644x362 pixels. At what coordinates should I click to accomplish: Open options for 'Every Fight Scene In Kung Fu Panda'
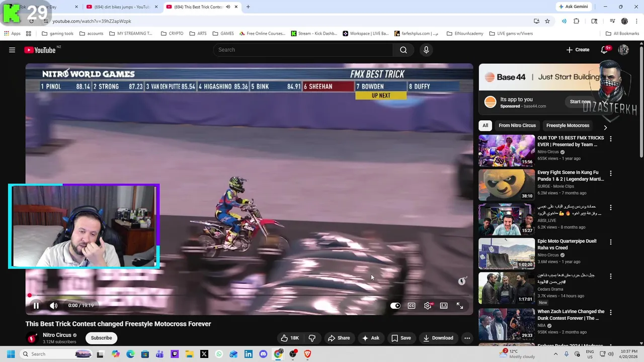coord(611,173)
